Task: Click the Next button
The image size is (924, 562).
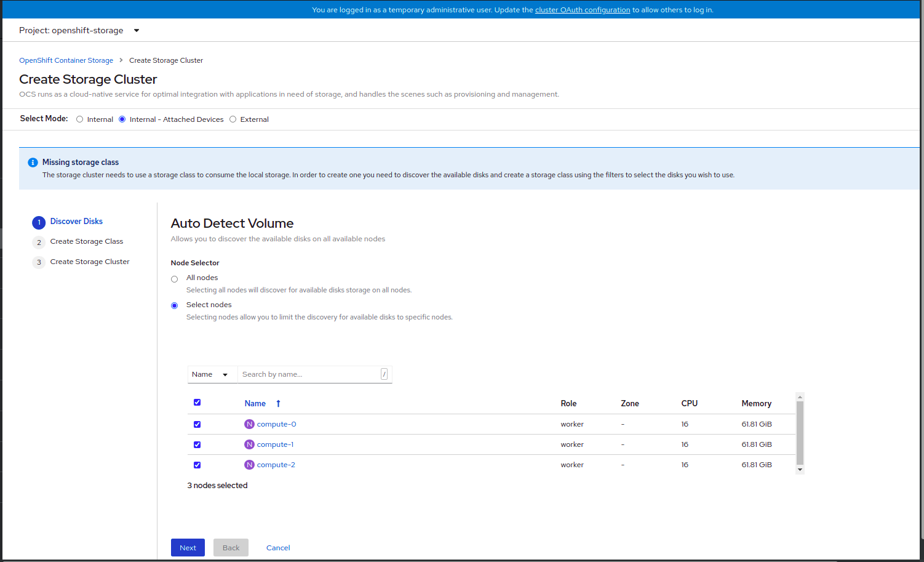Action: (188, 548)
